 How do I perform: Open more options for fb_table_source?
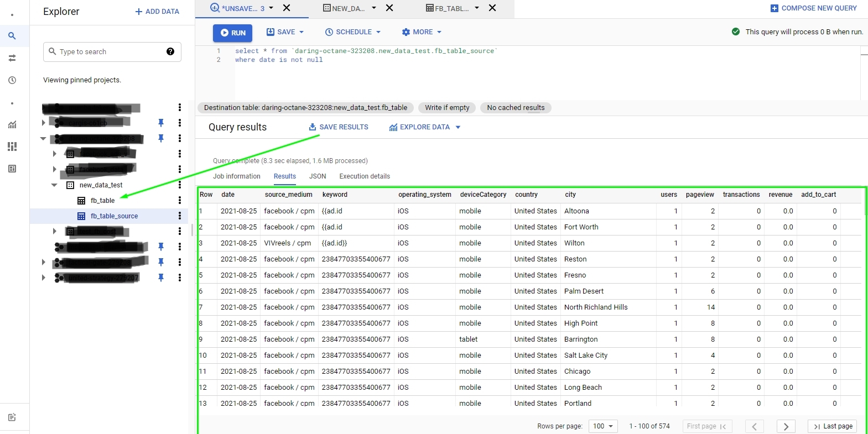click(x=180, y=216)
